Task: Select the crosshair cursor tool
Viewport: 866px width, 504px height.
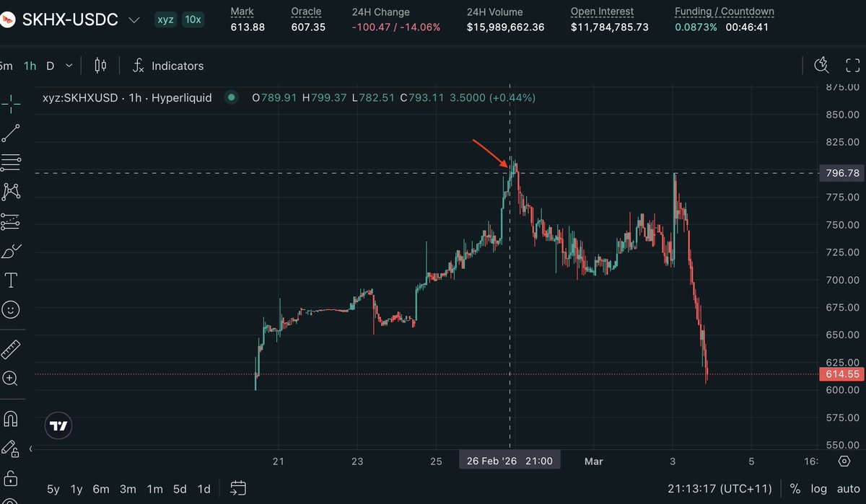Action: coord(11,103)
